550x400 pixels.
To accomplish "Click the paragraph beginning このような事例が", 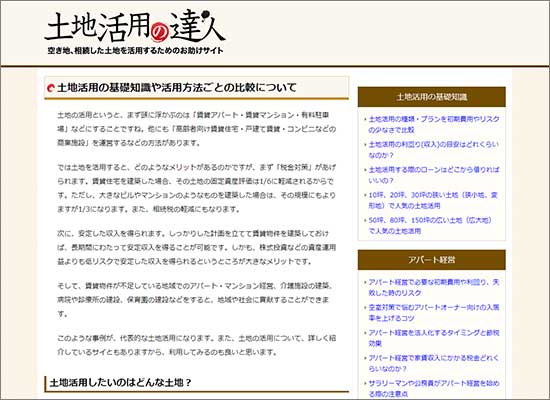I will point(197,345).
